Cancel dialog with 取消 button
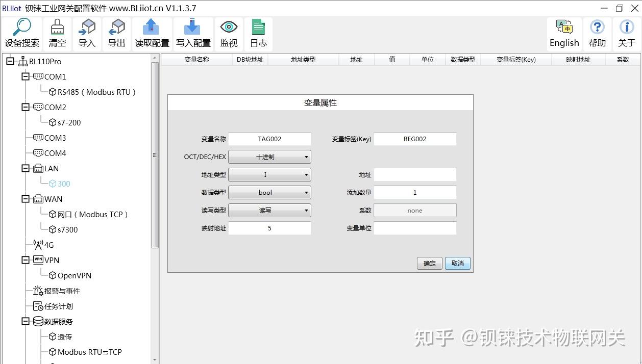The image size is (642, 364). pos(458,264)
